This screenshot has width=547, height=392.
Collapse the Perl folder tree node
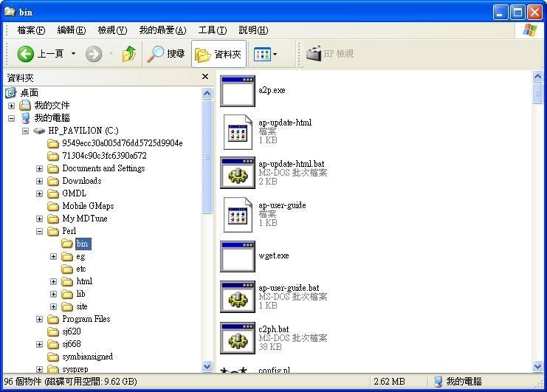(39, 231)
